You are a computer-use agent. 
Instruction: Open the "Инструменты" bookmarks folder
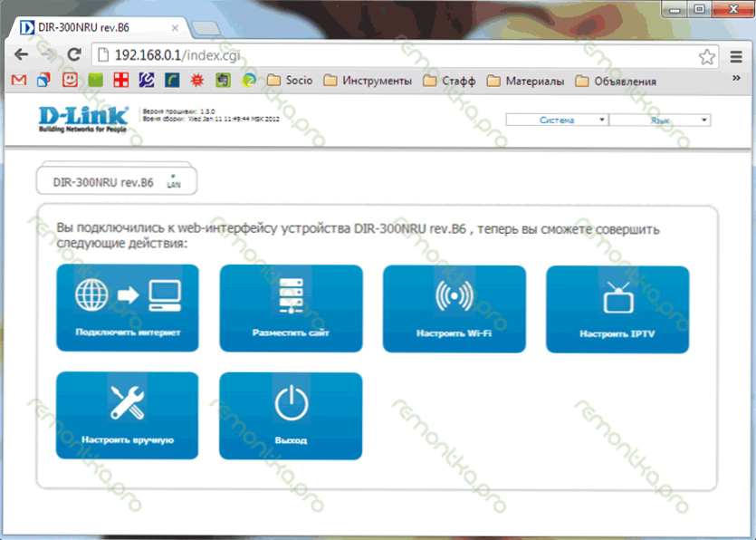pos(368,81)
